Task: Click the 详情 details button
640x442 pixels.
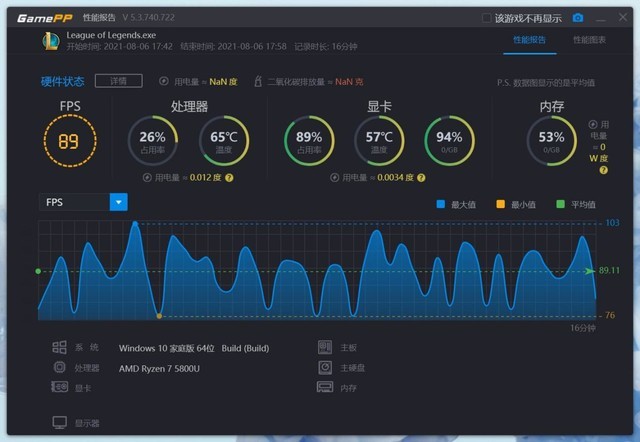Action: coord(111,81)
